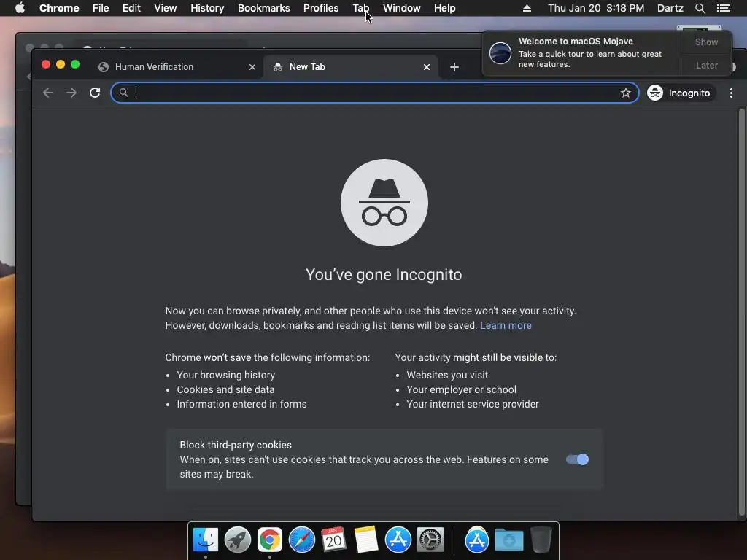Click the "Cookies and site data" bullet
The image size is (747, 560).
pyautogui.click(x=225, y=389)
